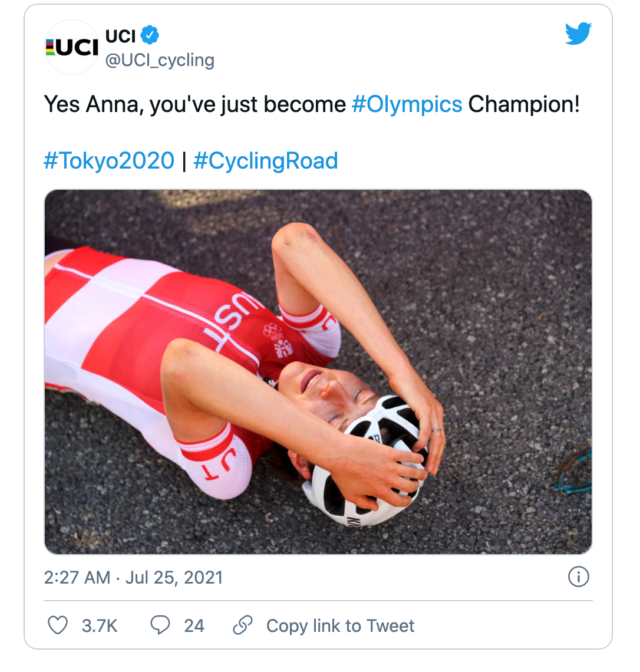Open the #Tokyo2020 hashtag
The height and width of the screenshot is (672, 640).
pyautogui.click(x=109, y=160)
